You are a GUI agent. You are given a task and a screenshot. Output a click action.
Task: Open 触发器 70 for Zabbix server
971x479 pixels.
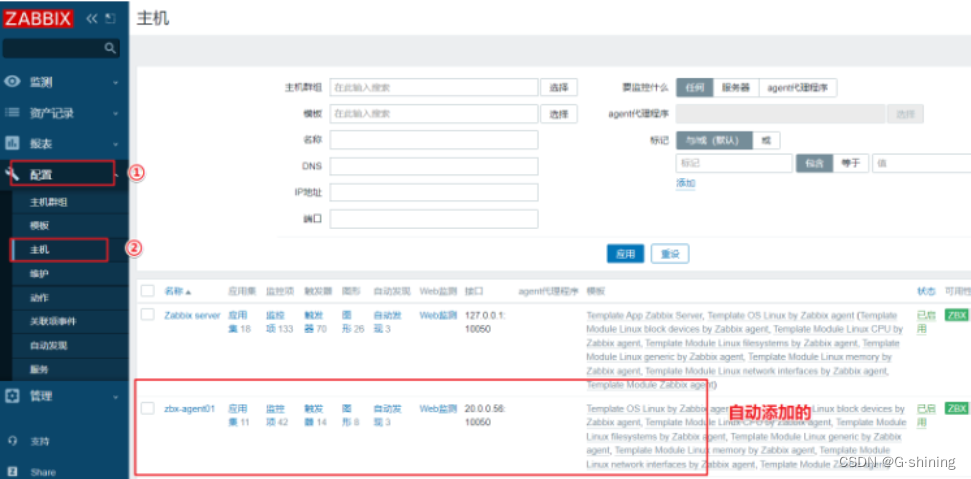pos(316,322)
